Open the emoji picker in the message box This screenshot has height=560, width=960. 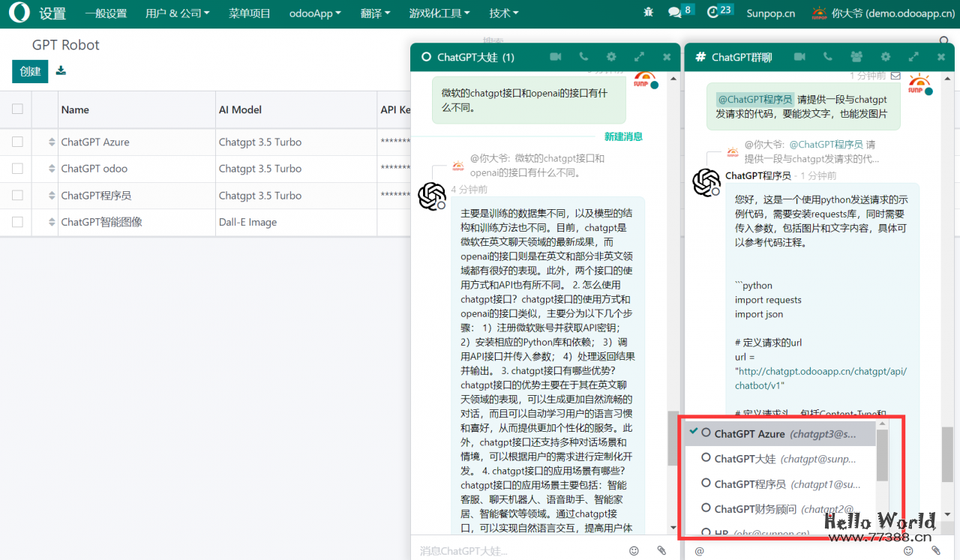coord(634,550)
